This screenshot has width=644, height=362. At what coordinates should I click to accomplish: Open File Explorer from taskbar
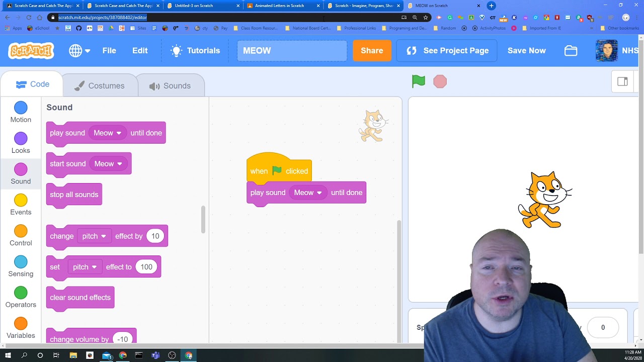[x=73, y=355]
